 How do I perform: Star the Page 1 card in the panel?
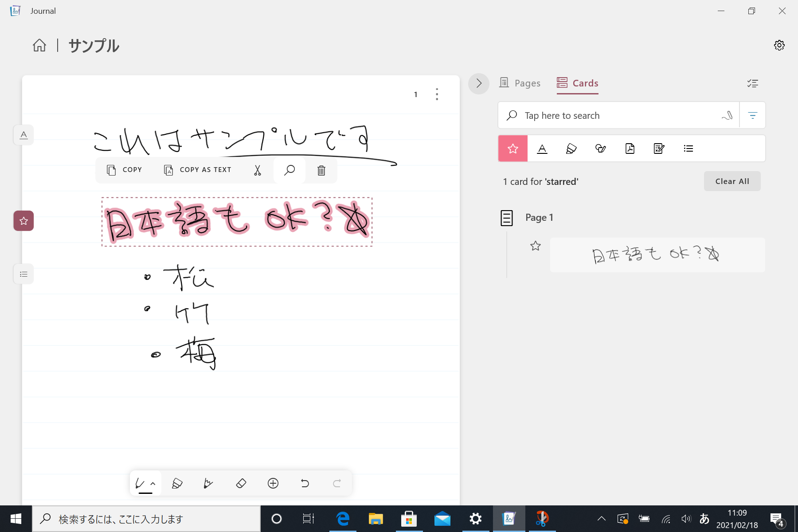pyautogui.click(x=536, y=246)
